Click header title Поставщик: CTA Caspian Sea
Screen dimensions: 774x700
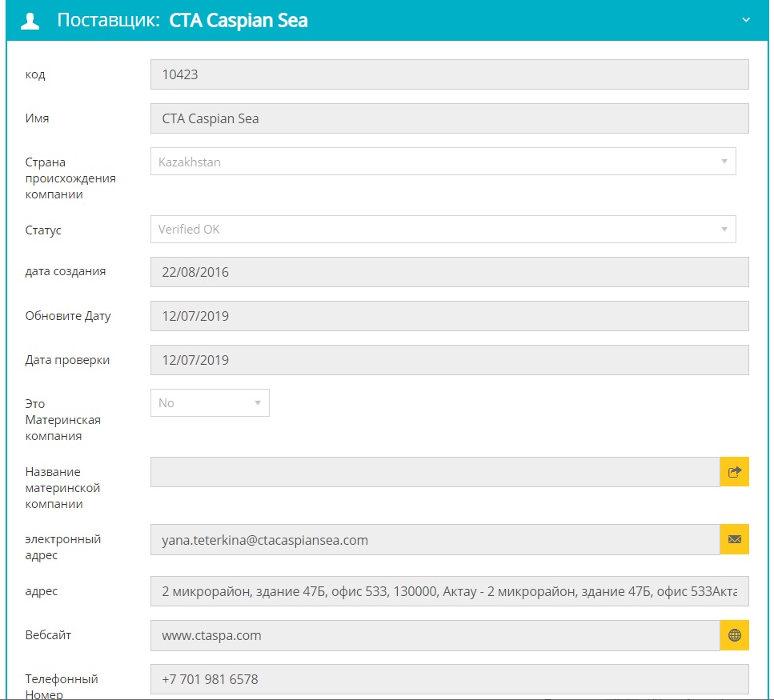[x=182, y=21]
